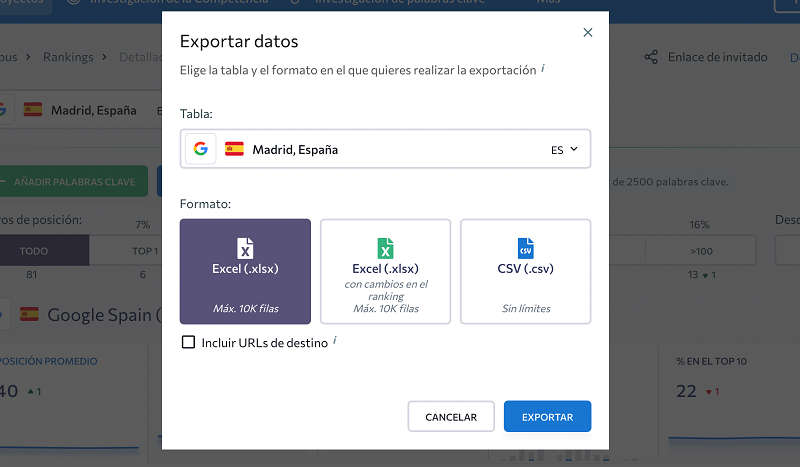
Task: Click info icon next to Incluir URLs
Action: (335, 340)
